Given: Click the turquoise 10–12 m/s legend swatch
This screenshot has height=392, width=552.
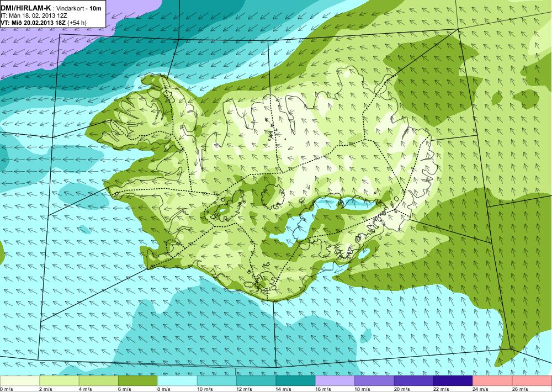Looking at the screenshot, I should pyautogui.click(x=217, y=381).
